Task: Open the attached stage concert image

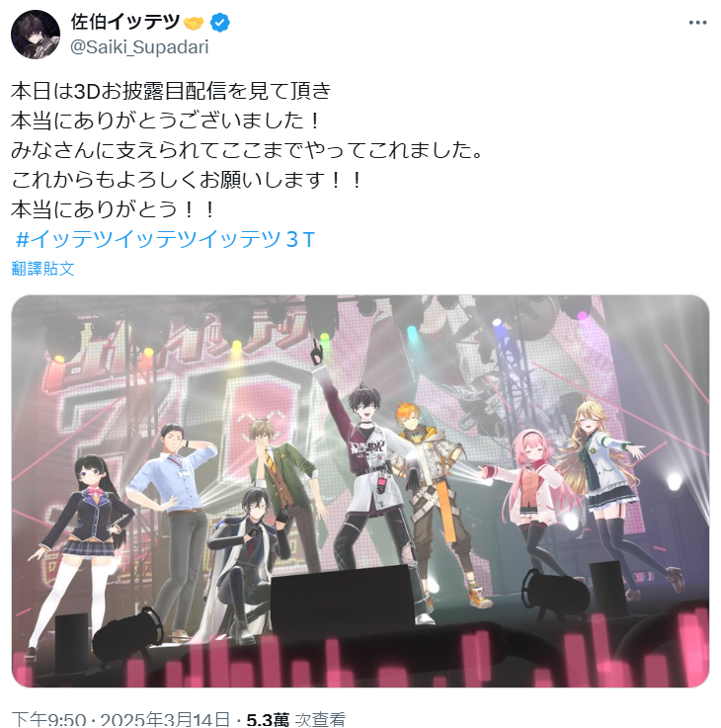Action: click(360, 491)
